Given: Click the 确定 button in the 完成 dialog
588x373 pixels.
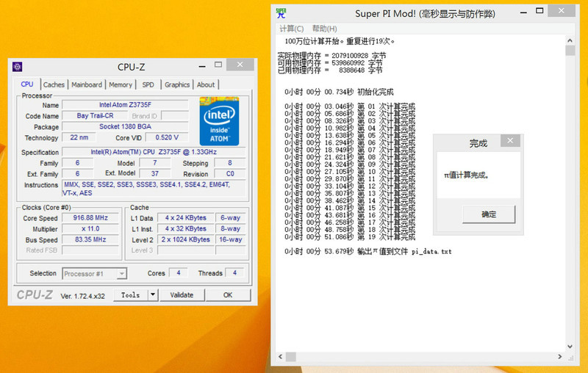Looking at the screenshot, I should coord(489,214).
